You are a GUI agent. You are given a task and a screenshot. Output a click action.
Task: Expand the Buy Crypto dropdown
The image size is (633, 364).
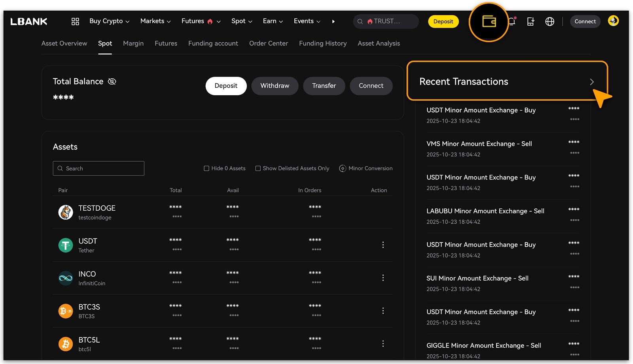coord(109,21)
